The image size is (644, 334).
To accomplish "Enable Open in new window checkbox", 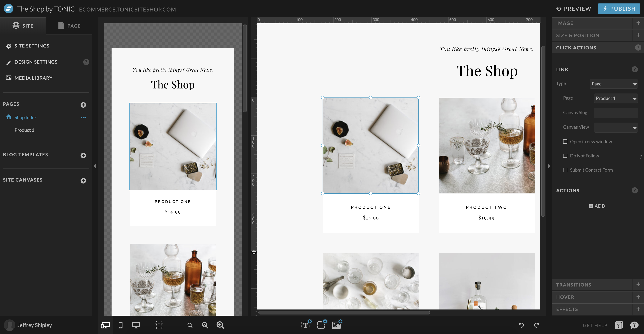I will pyautogui.click(x=565, y=142).
